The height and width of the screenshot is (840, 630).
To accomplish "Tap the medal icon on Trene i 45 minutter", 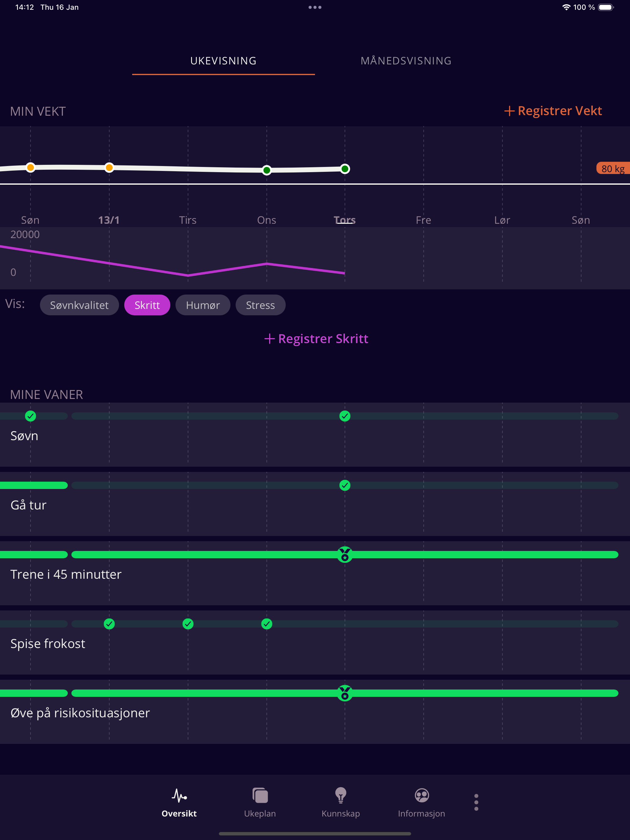I will pos(345,555).
